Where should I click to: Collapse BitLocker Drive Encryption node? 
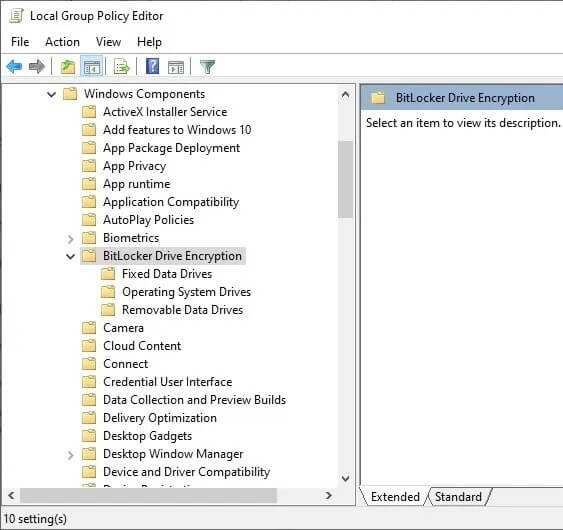[x=70, y=256]
